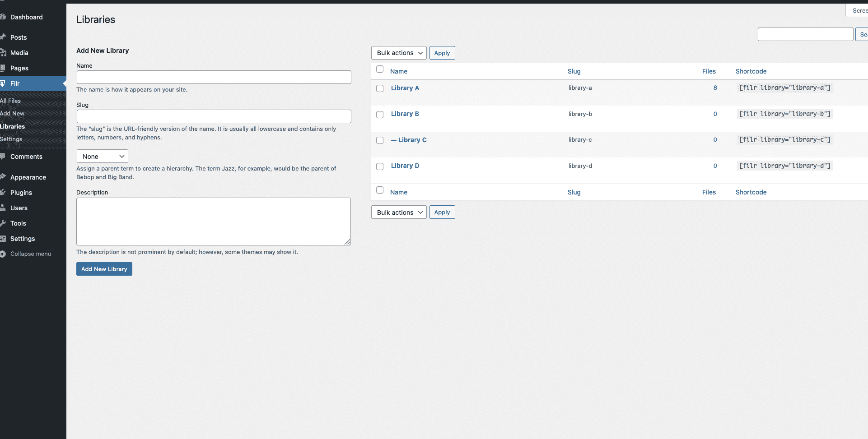This screenshot has height=439, width=868.
Task: Go to the Posts menu
Action: [19, 37]
